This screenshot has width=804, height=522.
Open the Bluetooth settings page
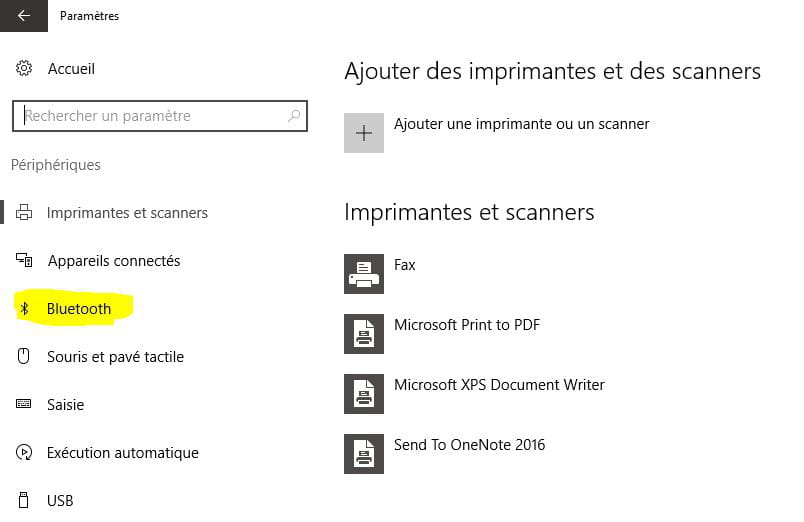pos(79,309)
